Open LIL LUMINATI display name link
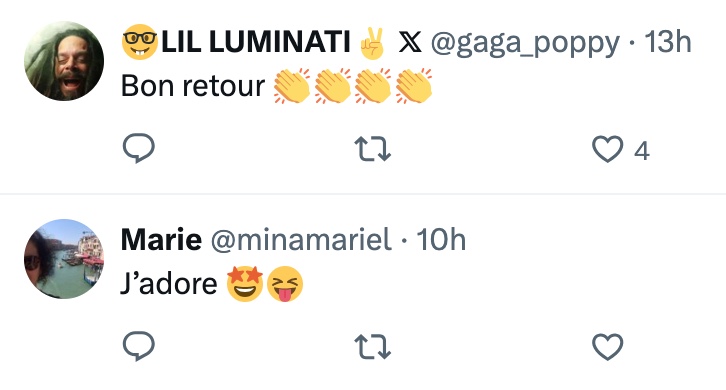This screenshot has width=726, height=390. pyautogui.click(x=256, y=42)
